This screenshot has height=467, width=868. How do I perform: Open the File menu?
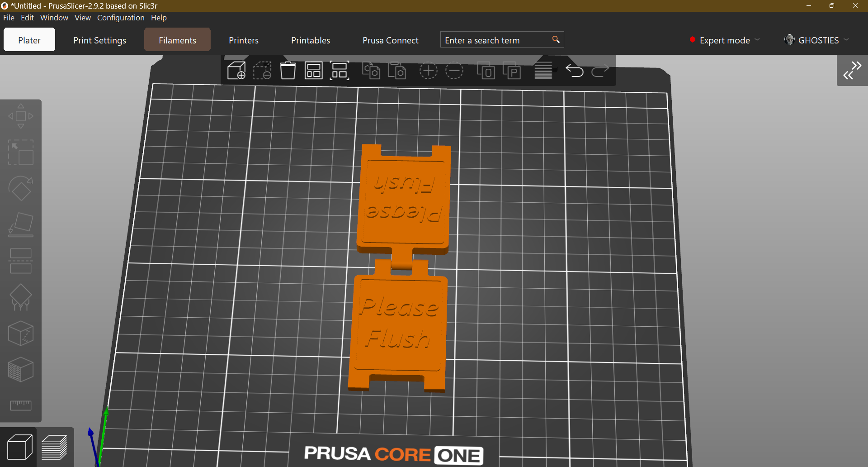(x=9, y=18)
